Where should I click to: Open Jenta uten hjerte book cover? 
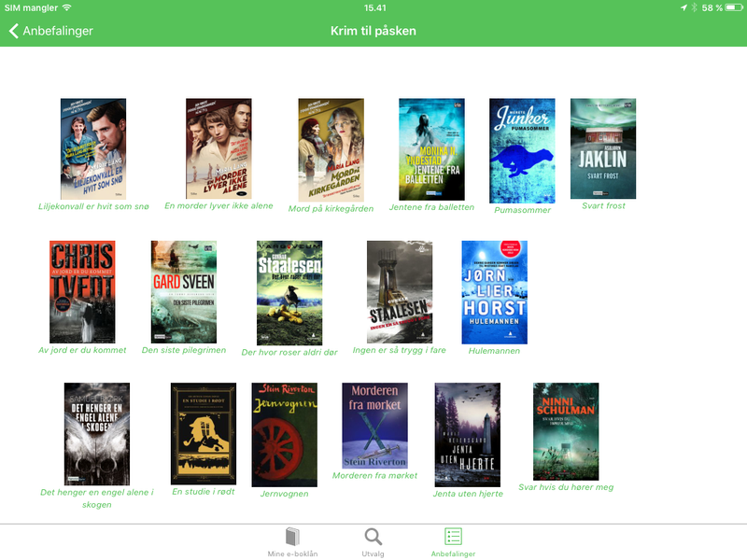(468, 434)
